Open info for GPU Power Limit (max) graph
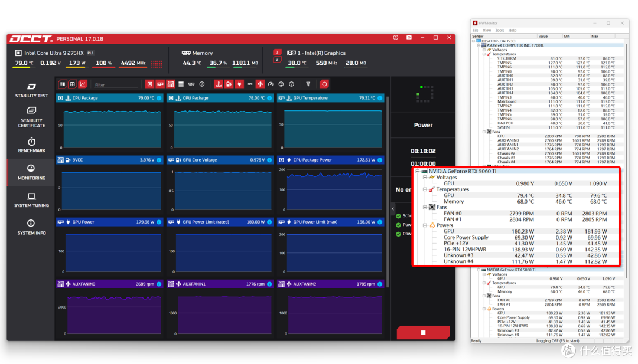The height and width of the screenshot is (364, 638). coord(380,222)
